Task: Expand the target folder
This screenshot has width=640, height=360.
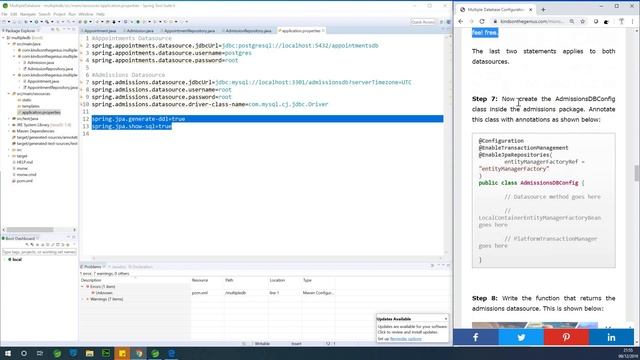Action: [9, 156]
